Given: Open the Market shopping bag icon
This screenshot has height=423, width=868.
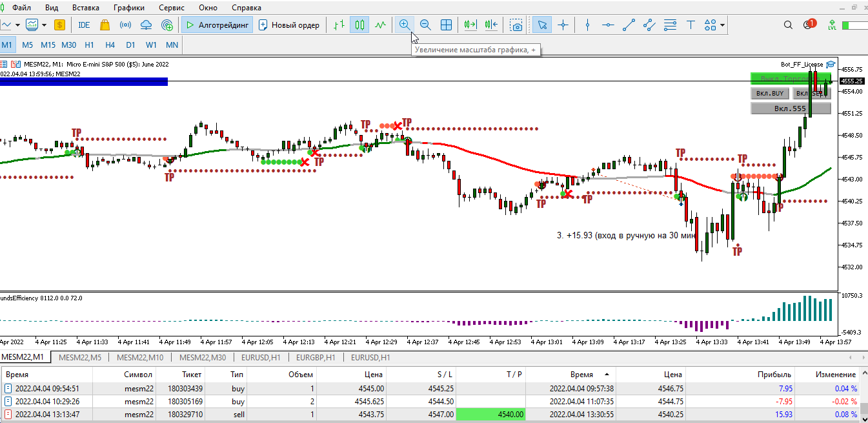Looking at the screenshot, I should pos(105,25).
